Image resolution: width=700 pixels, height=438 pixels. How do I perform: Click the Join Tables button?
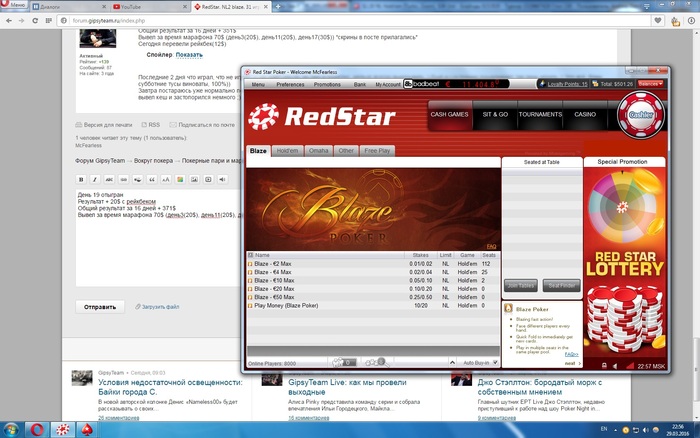[521, 285]
